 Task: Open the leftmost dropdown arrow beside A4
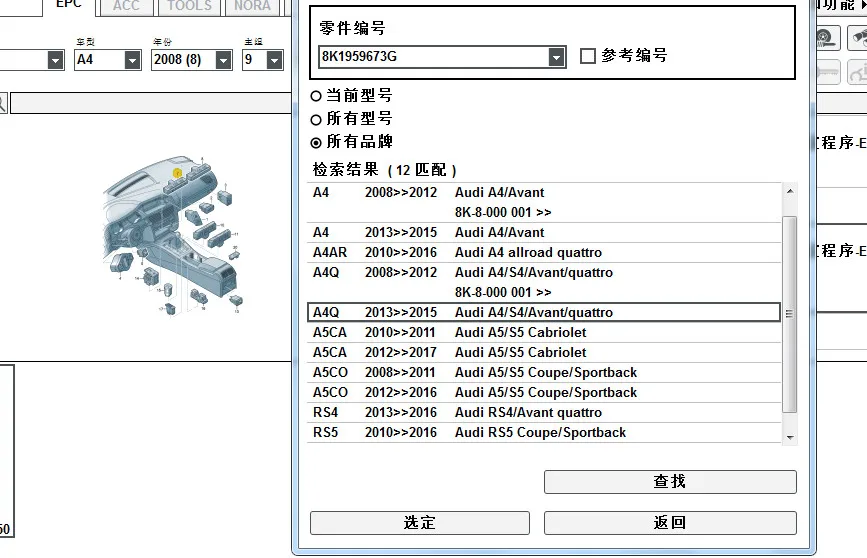pyautogui.click(x=55, y=60)
